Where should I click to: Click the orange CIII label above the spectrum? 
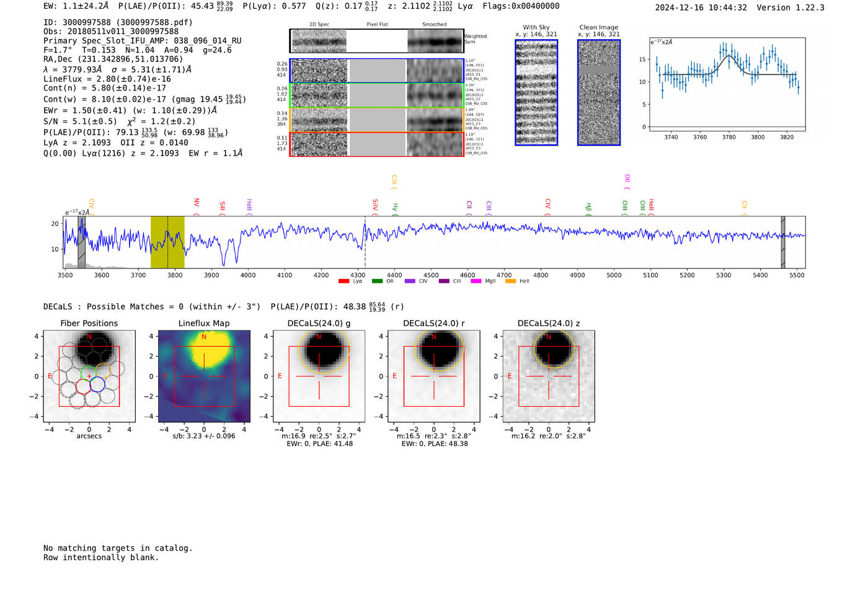coord(394,182)
